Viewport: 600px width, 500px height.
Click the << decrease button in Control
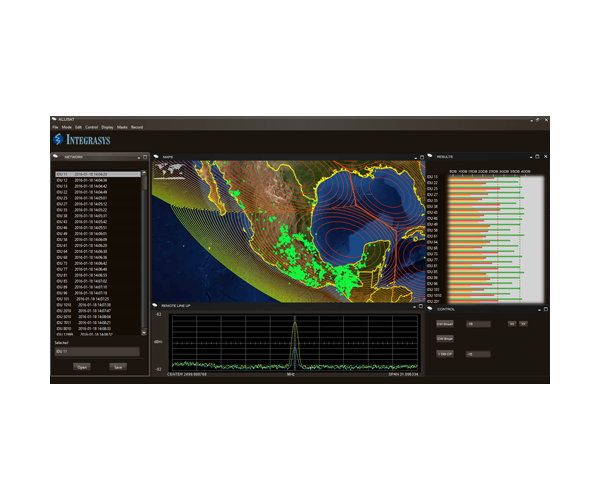(x=512, y=324)
